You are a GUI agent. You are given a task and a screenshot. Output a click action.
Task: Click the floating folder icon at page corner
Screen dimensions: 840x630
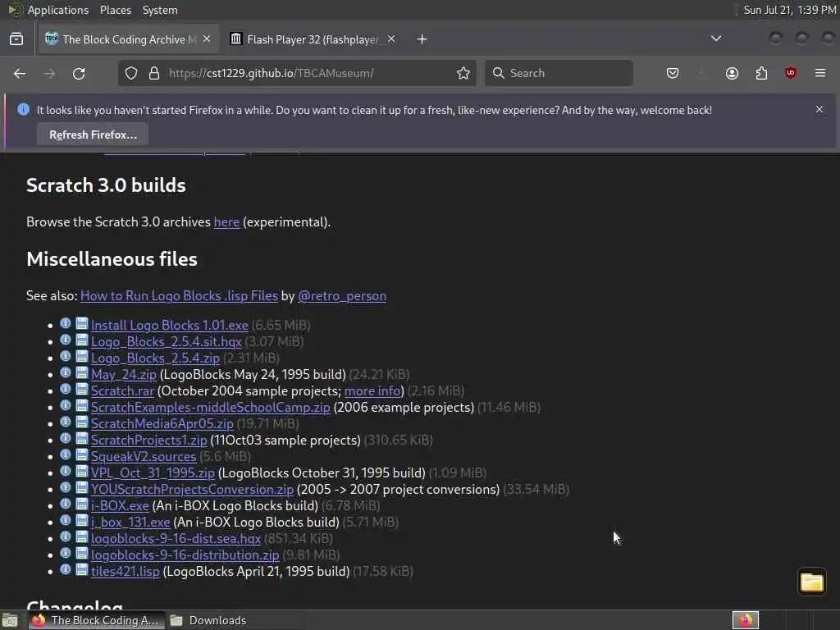click(811, 582)
